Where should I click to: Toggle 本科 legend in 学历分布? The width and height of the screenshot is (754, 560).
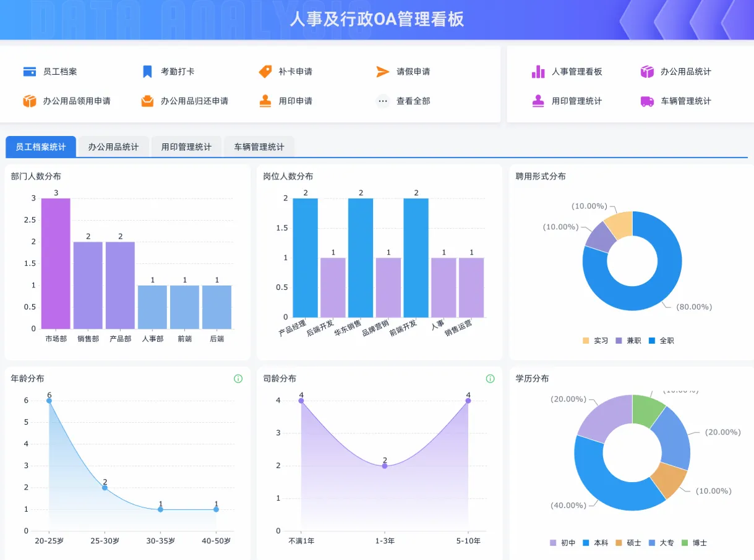tap(596, 543)
